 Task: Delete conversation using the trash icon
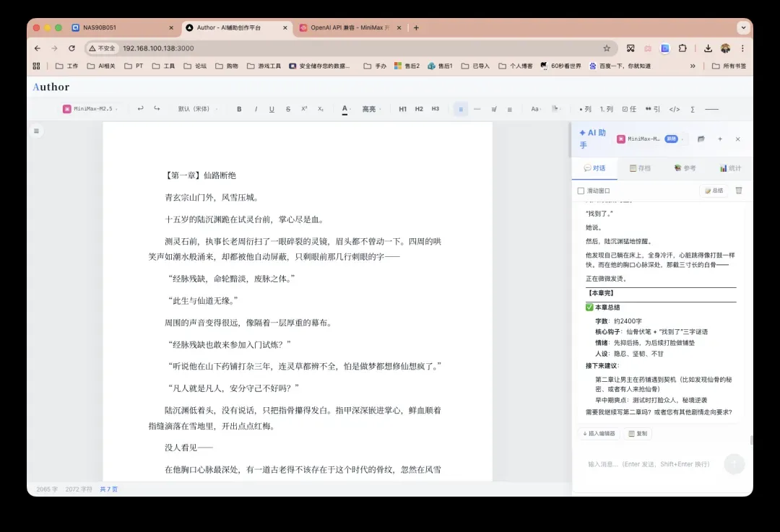click(738, 191)
